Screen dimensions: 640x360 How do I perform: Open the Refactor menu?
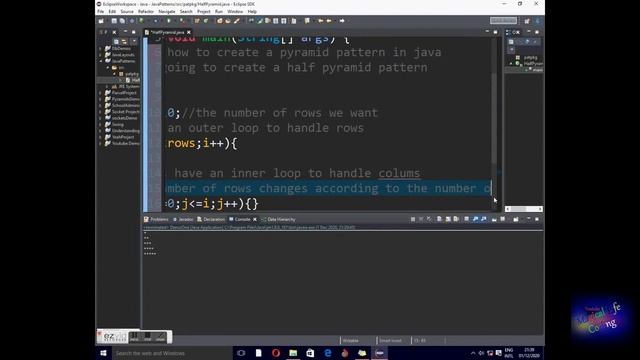click(146, 12)
